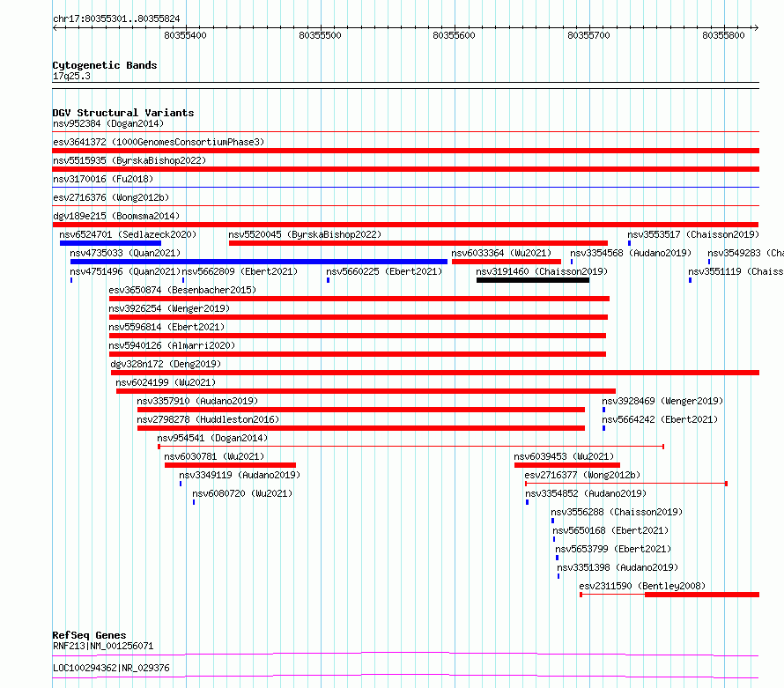The image size is (784, 688).
Task: Select nsv5653799 (Ebert2021) variant label
Action: [x=613, y=549]
